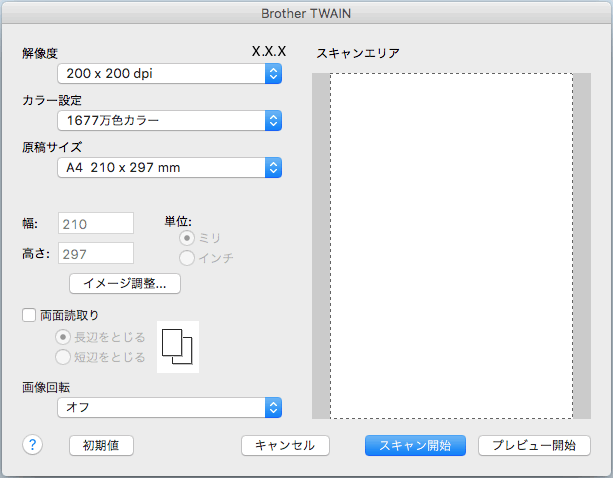
Task: Open the help question mark icon
Action: pos(32,445)
